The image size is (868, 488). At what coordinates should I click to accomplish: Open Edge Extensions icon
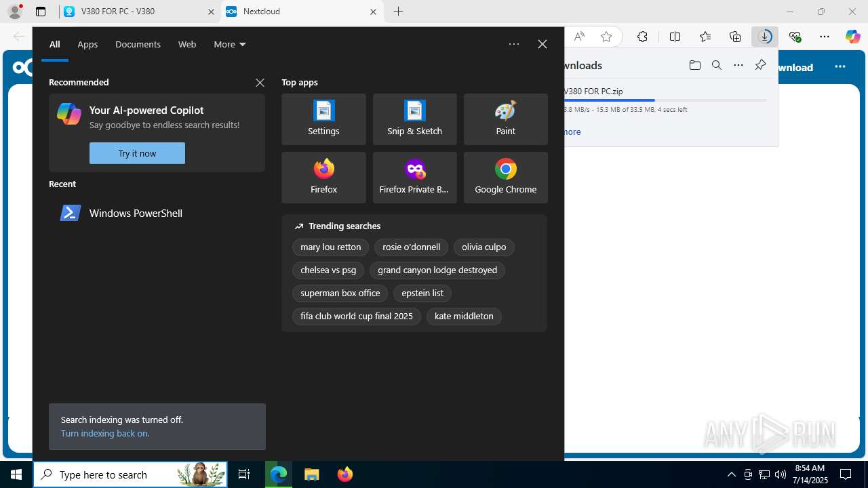pyautogui.click(x=642, y=37)
